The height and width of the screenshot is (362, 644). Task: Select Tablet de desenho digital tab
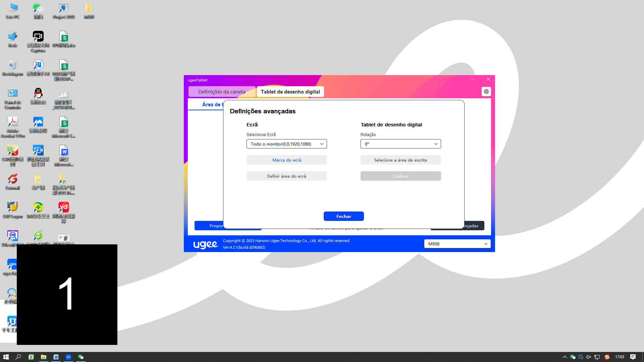(290, 92)
